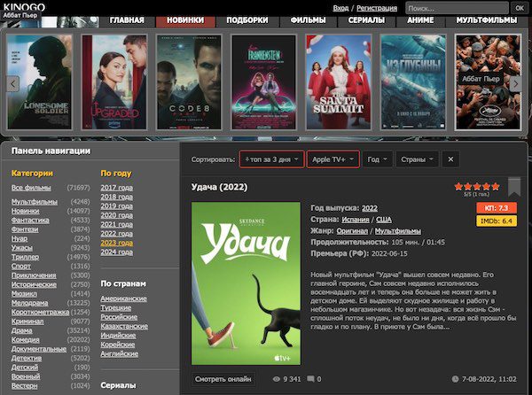Screen dimensions: 532x395
Task: Open the Apple TV+ filter dropdown
Action: pyautogui.click(x=333, y=159)
